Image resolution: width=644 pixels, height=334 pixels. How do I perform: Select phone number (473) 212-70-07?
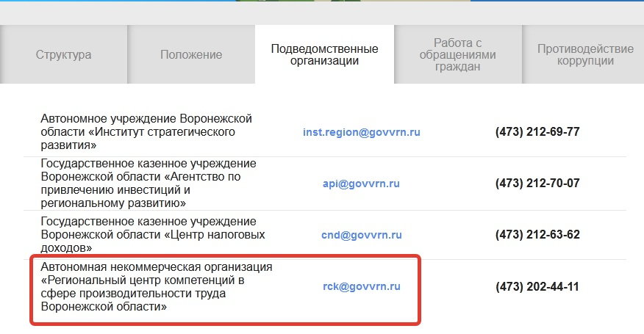537,183
